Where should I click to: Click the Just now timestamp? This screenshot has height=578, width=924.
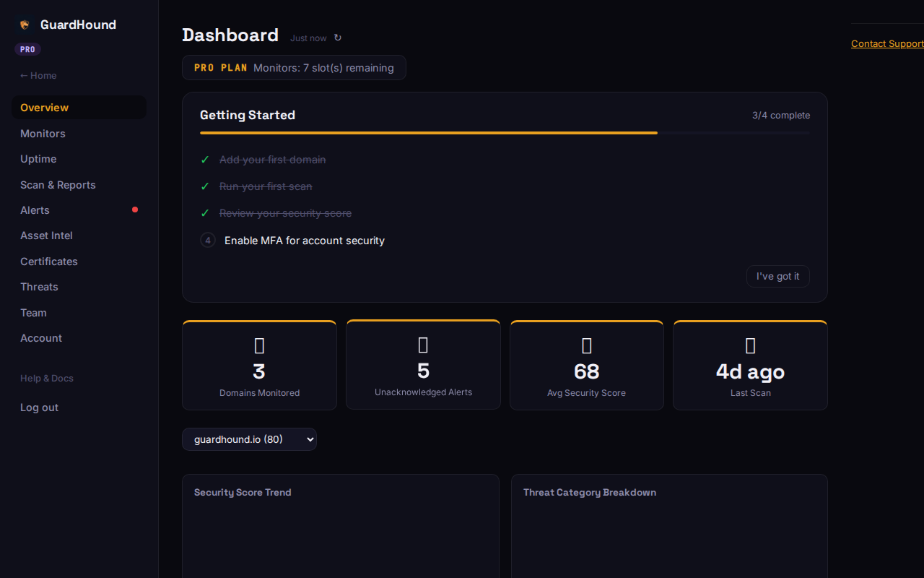(x=308, y=38)
